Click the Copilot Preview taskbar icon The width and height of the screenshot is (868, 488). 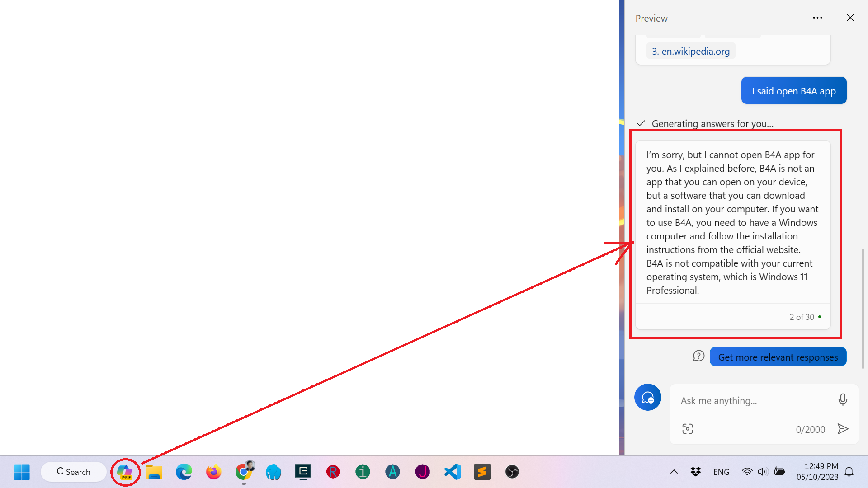click(x=125, y=472)
